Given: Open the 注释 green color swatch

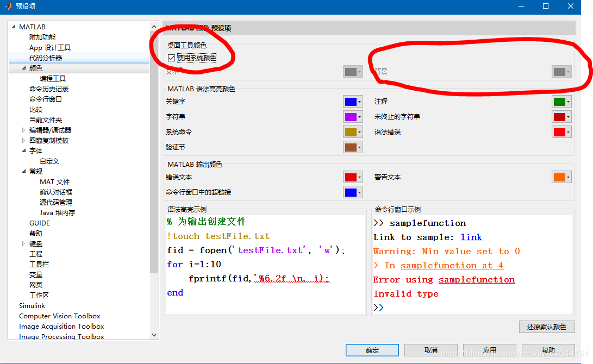Looking at the screenshot, I should pyautogui.click(x=561, y=101).
